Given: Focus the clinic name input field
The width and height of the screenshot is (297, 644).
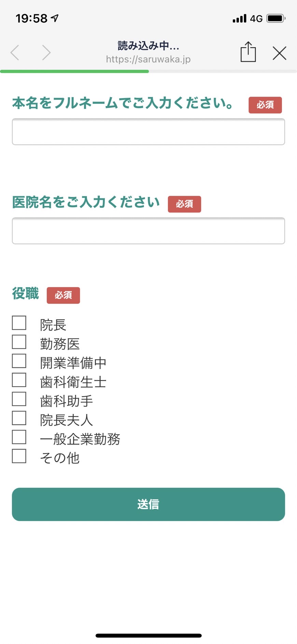Looking at the screenshot, I should click(x=148, y=231).
